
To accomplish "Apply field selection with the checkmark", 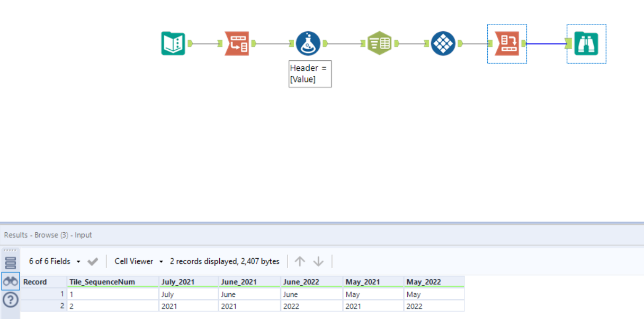I will [x=92, y=261].
